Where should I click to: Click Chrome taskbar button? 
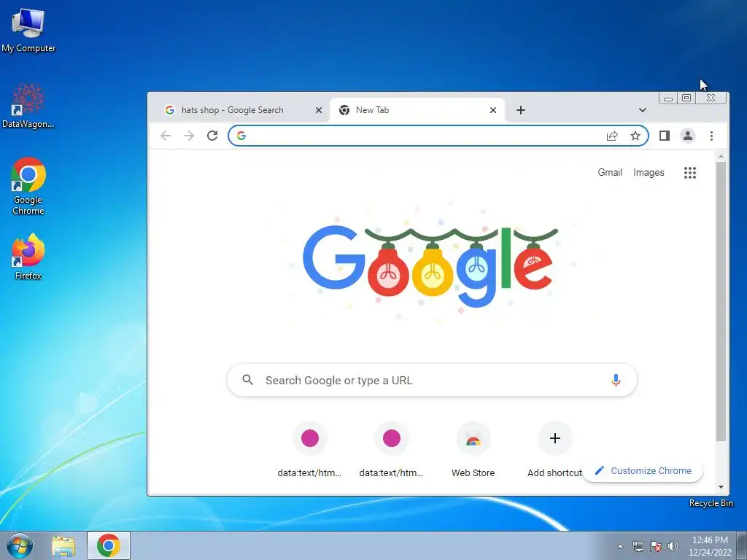click(109, 545)
